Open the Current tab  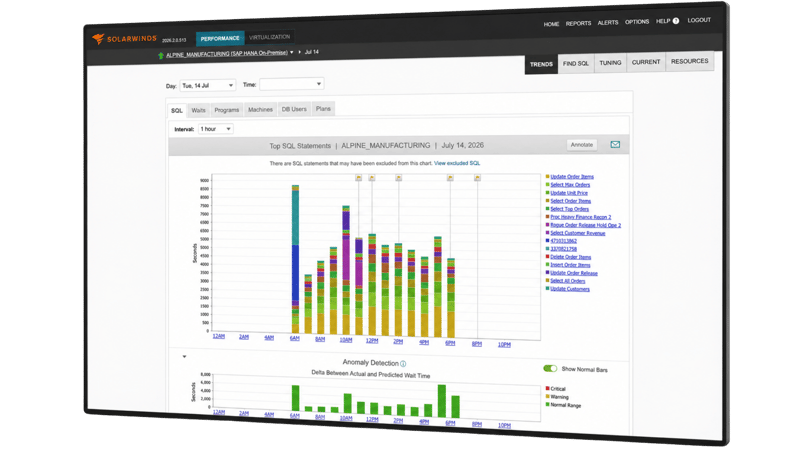646,62
